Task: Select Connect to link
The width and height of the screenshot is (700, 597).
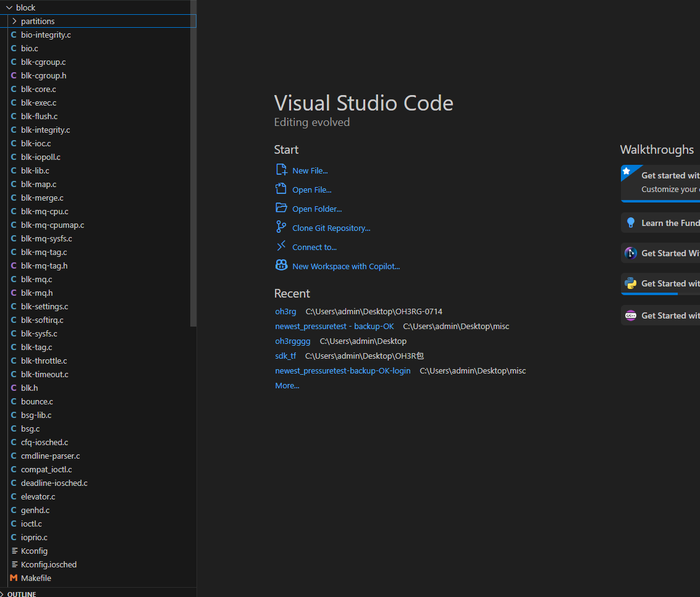Action: tap(314, 247)
